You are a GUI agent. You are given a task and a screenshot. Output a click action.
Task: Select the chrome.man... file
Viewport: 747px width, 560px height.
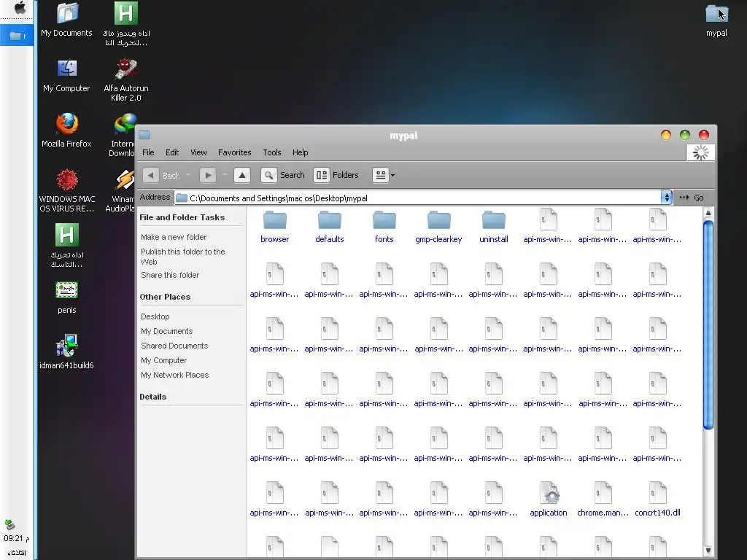(603, 499)
